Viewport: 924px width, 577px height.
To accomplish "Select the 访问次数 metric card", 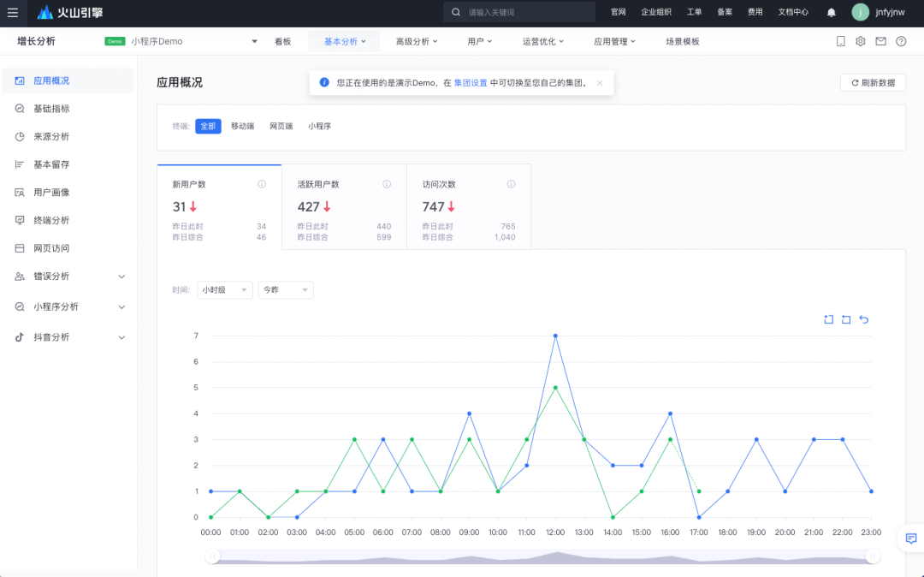I will tap(469, 207).
